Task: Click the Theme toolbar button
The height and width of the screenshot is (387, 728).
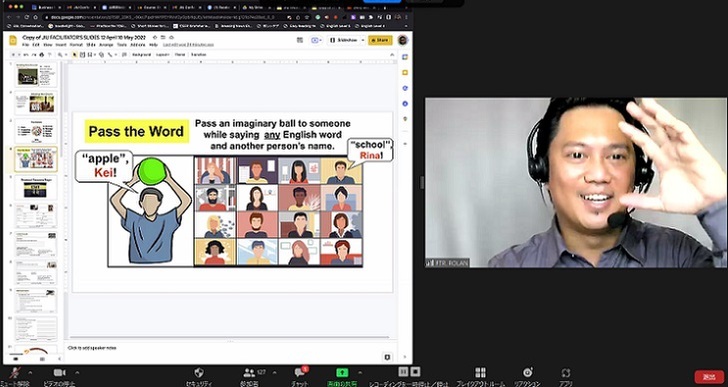Action: pos(180,55)
